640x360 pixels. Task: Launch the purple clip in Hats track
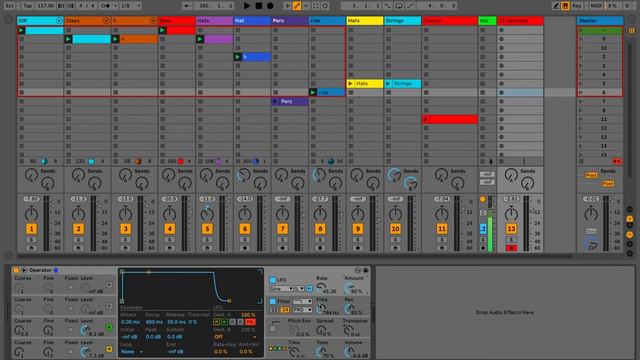[200, 39]
